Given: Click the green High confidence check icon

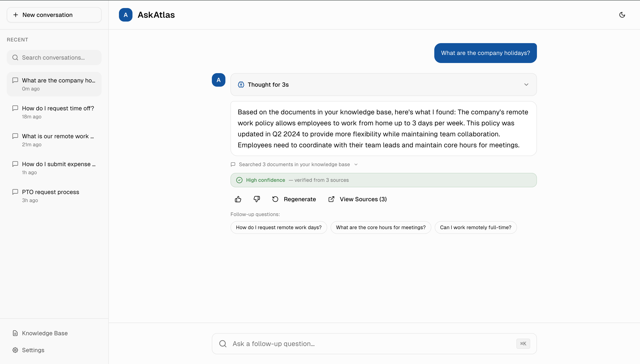Looking at the screenshot, I should (239, 180).
